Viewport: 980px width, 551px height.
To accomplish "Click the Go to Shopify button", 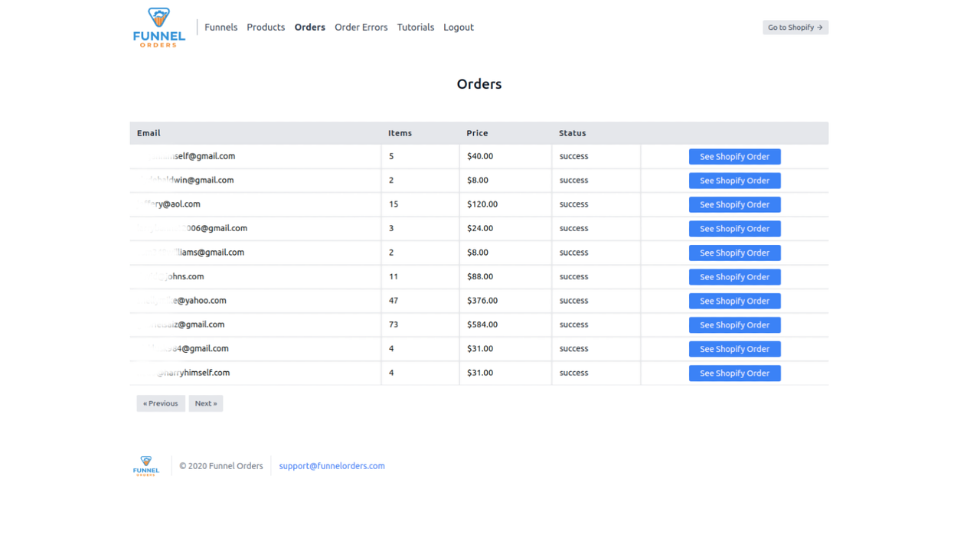I will click(795, 27).
